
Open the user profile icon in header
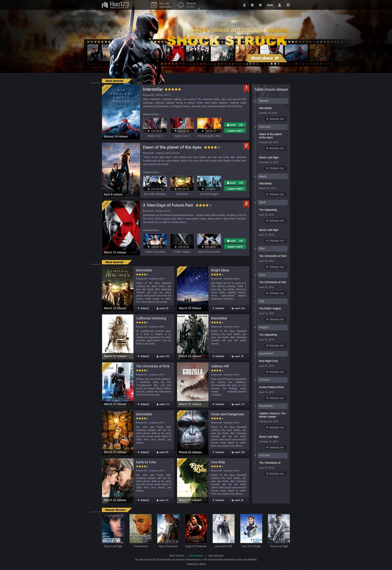point(280,5)
